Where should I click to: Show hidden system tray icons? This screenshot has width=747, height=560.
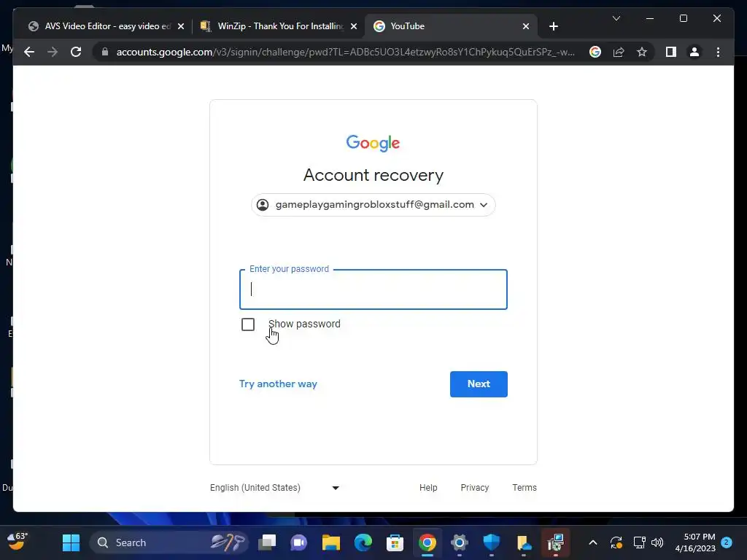[593, 542]
